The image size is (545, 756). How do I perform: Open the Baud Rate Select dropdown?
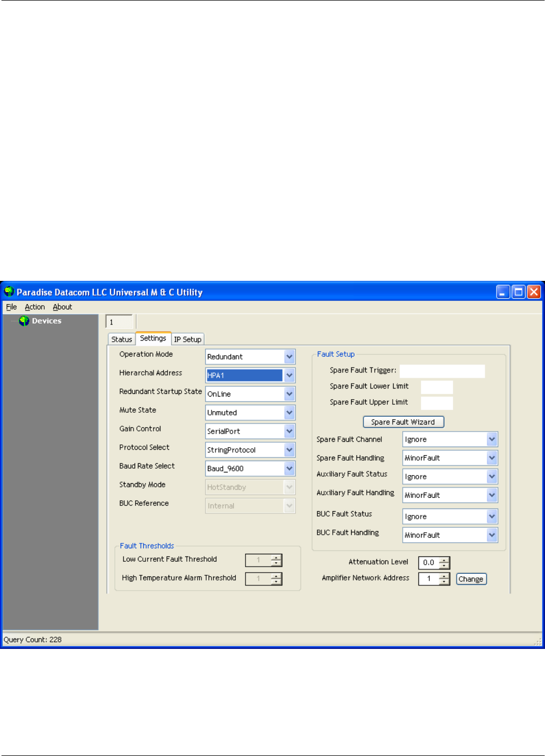coord(290,468)
